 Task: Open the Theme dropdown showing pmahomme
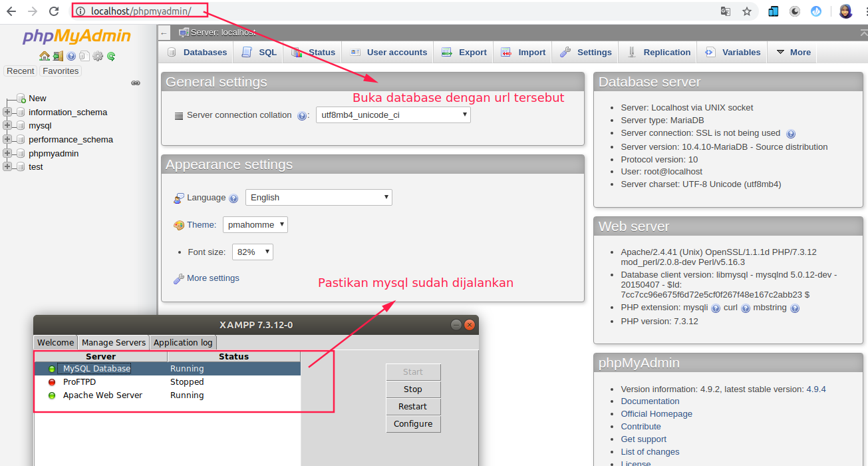coord(255,224)
